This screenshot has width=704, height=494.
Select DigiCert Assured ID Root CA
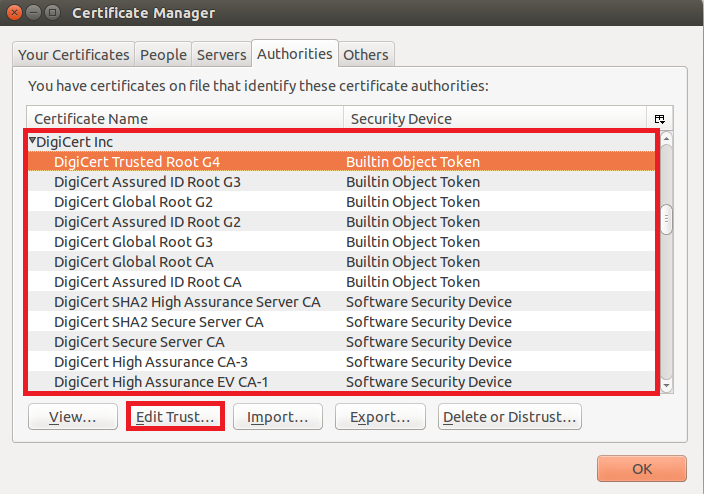[x=341, y=282]
